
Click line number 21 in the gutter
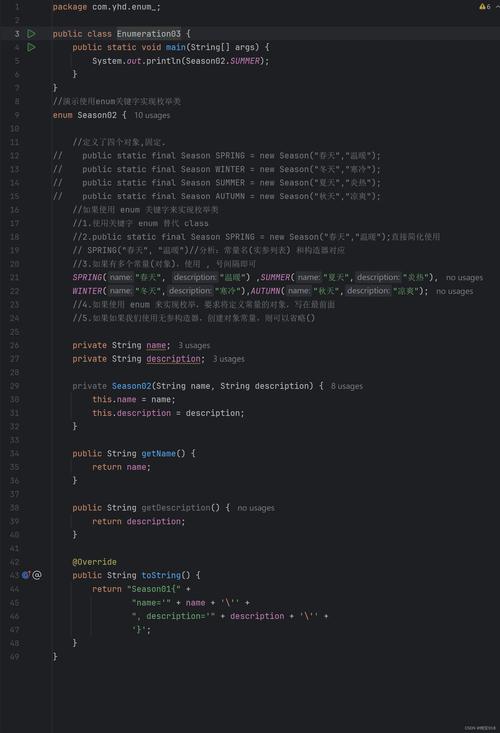14,278
